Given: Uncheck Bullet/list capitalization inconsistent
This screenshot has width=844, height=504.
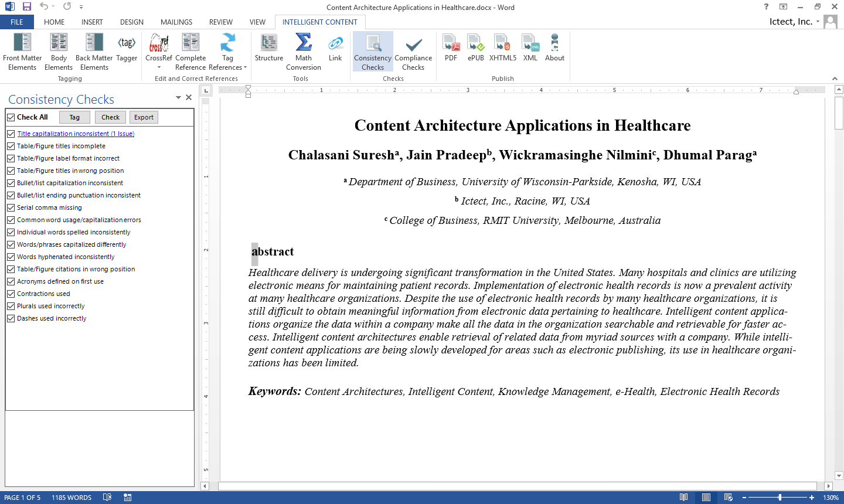Looking at the screenshot, I should pos(11,183).
